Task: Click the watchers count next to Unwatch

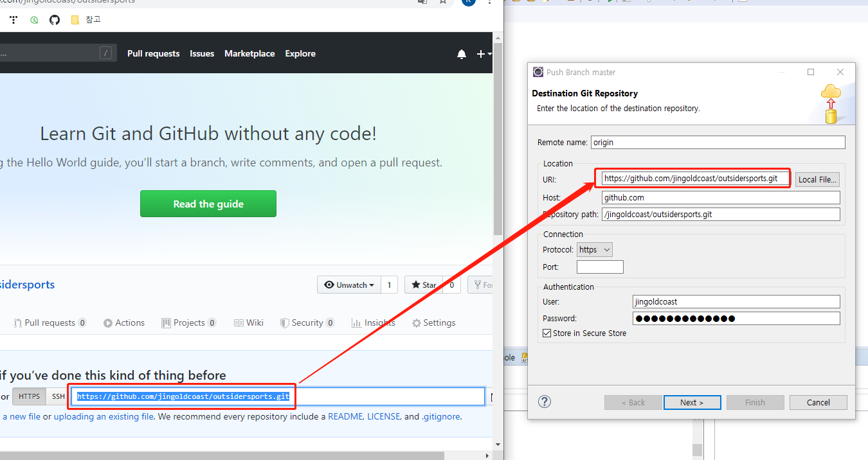Action: click(x=389, y=285)
